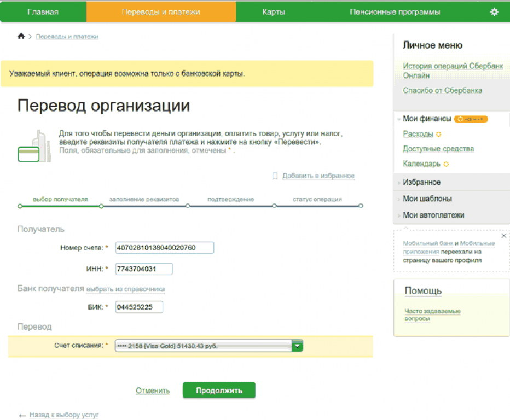Close the Мобильный банк notice box
This screenshot has height=420, width=510.
(503, 236)
